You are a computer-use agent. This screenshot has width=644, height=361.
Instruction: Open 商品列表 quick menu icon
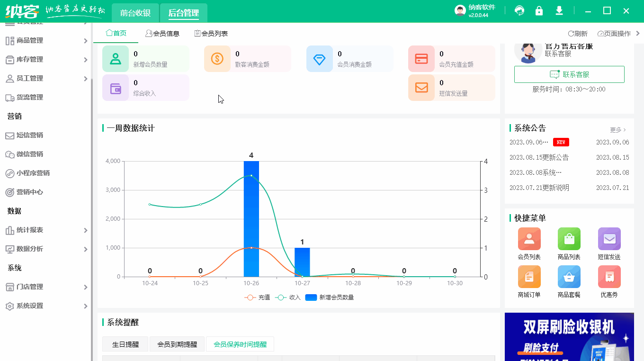[569, 243]
